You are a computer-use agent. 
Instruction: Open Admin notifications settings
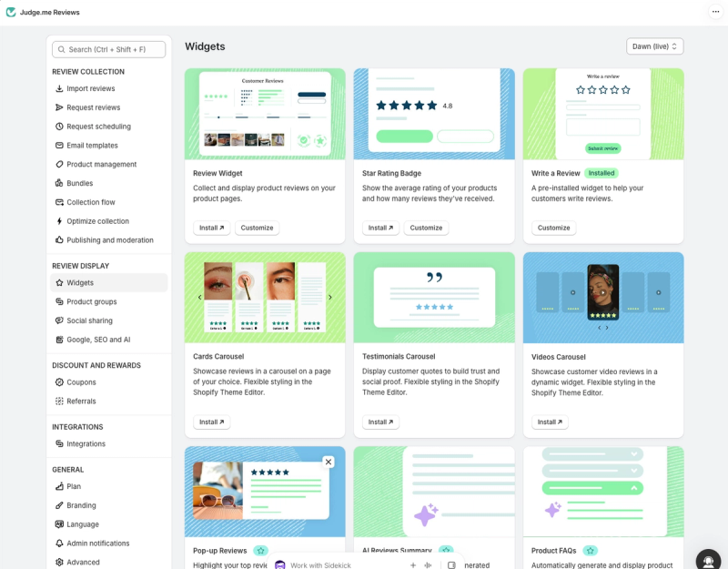[98, 544]
